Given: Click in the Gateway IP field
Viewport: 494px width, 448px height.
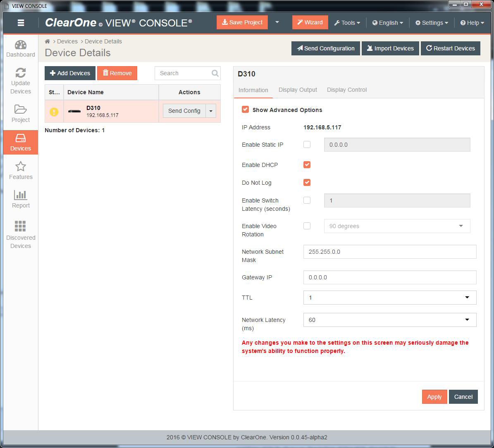Looking at the screenshot, I should pyautogui.click(x=390, y=277).
